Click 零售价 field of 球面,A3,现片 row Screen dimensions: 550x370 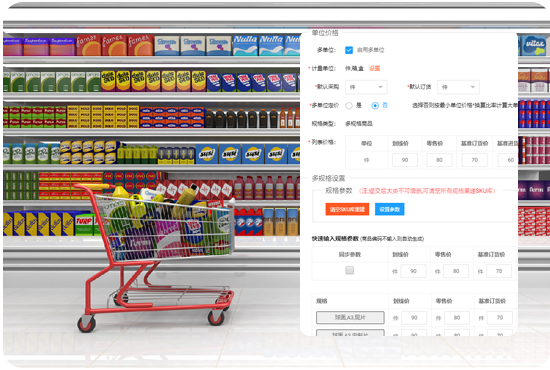point(457,318)
